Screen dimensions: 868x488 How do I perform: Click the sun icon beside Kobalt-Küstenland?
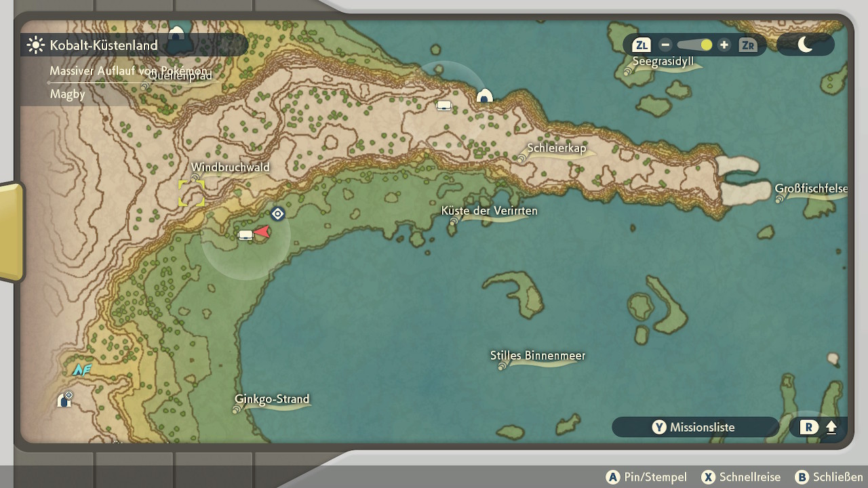point(35,45)
